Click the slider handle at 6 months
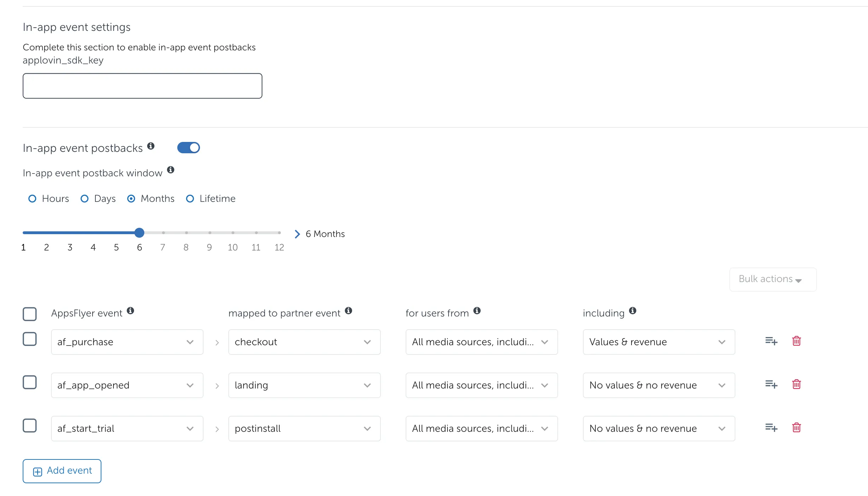Image resolution: width=868 pixels, height=496 pixels. (139, 233)
